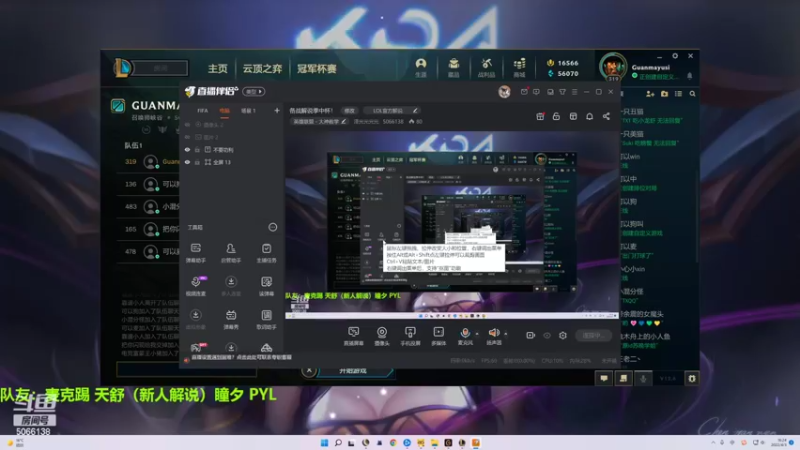This screenshot has height=450, width=800.
Task: Open the mode pill next to the 直播伴侣 logo
Action: coord(254,92)
